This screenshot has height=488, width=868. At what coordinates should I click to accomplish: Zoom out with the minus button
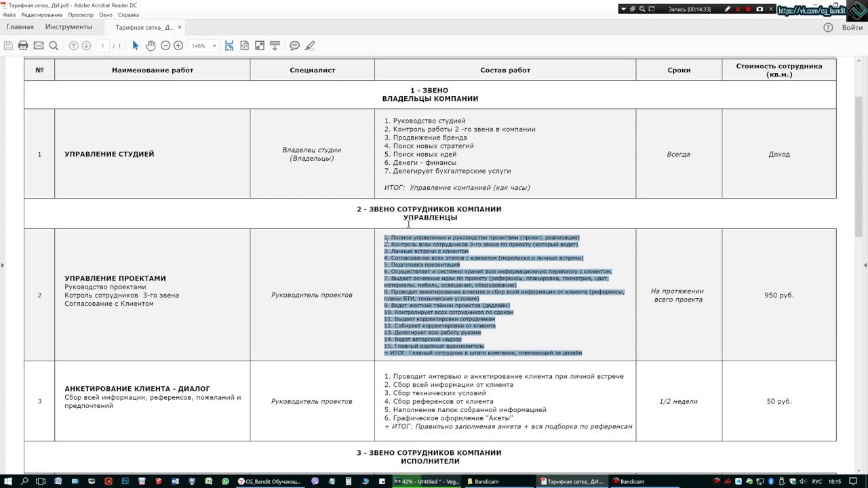pyautogui.click(x=165, y=45)
